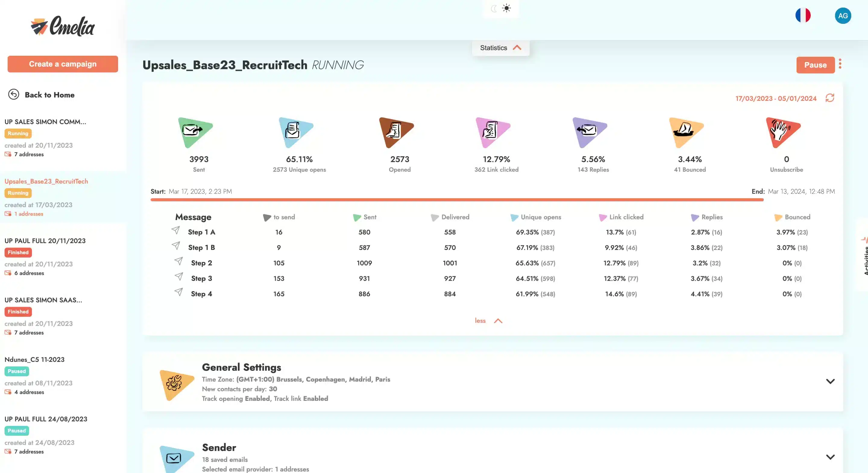
Task: Open the three-dot menu beside Pause
Action: [840, 64]
